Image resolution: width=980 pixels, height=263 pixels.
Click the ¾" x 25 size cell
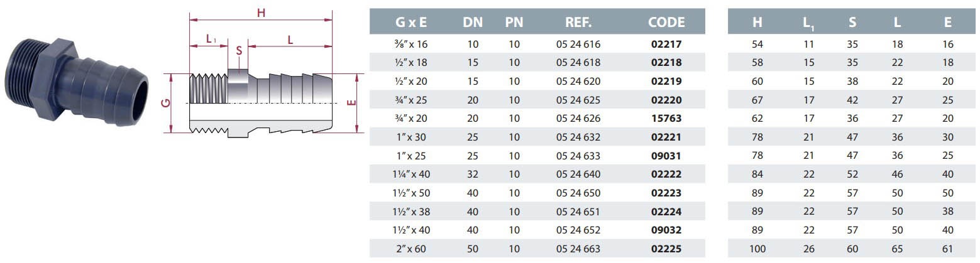coord(411,100)
